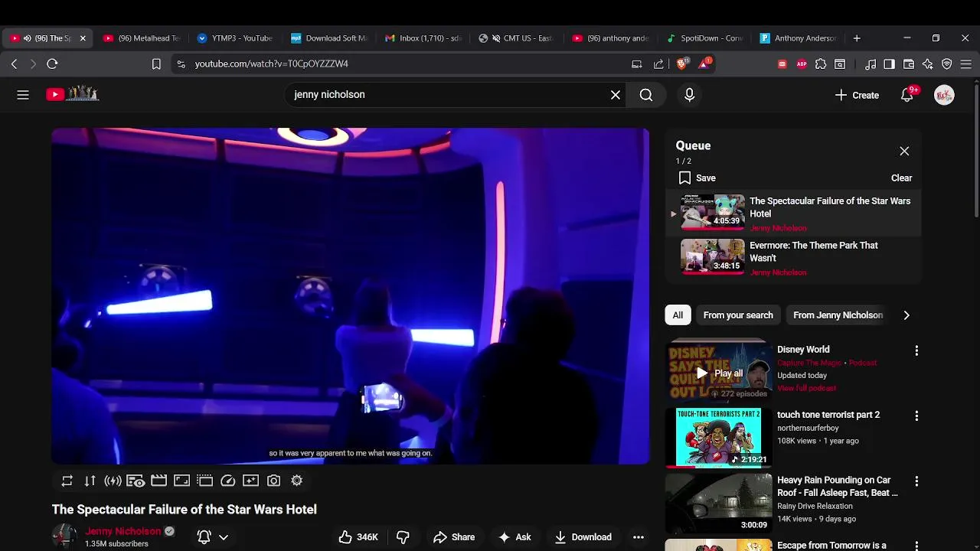980x551 pixels.
Task: Download the video using Download button
Action: (583, 537)
